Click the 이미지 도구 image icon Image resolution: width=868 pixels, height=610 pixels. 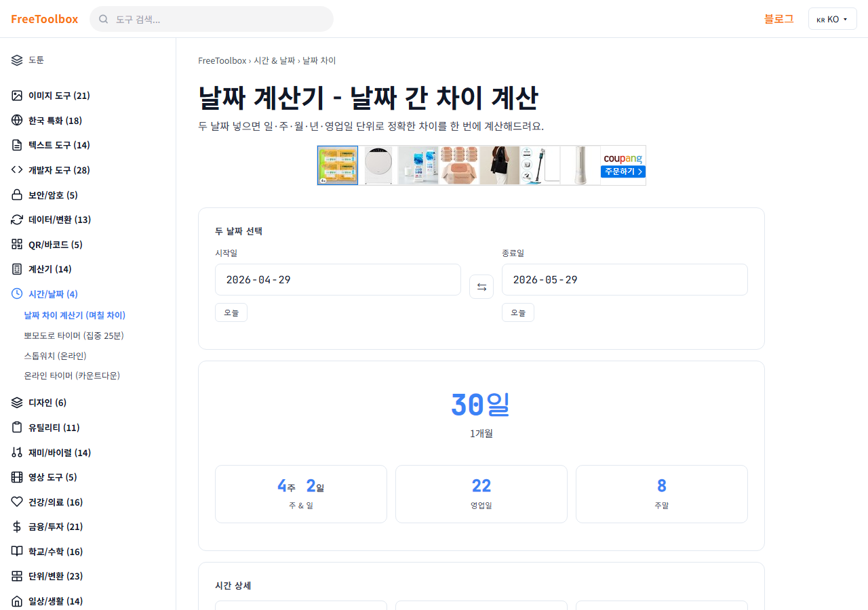tap(17, 96)
